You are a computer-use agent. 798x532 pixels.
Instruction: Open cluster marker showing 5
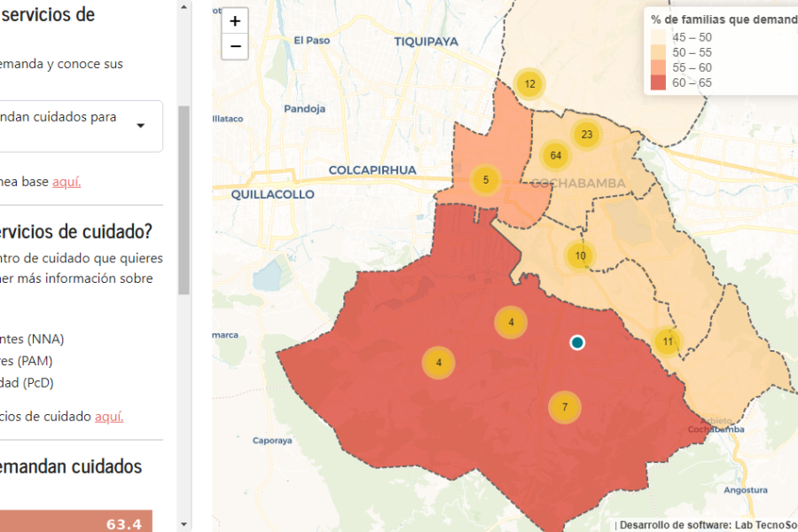(486, 180)
